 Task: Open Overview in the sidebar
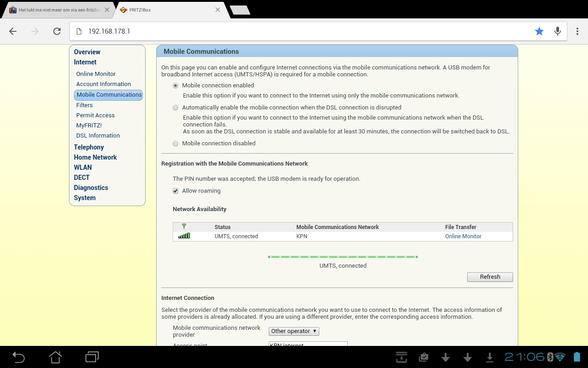click(x=87, y=52)
